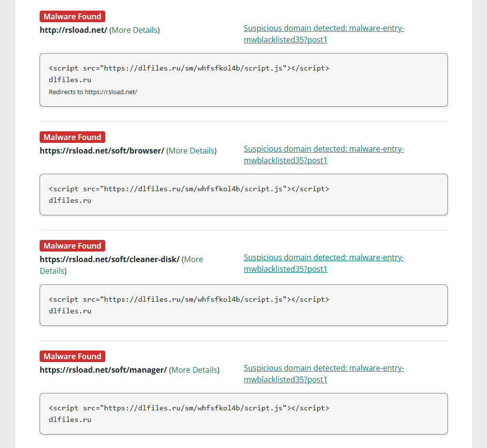Select the script src line in the second code block
The height and width of the screenshot is (448, 487).
point(189,189)
